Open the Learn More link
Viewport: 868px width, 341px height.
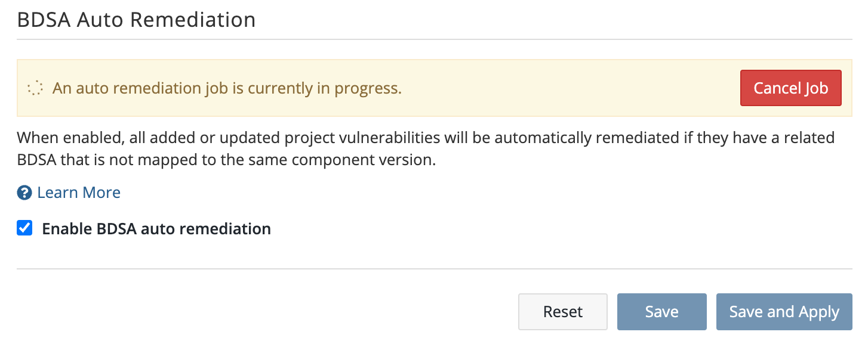tap(79, 193)
